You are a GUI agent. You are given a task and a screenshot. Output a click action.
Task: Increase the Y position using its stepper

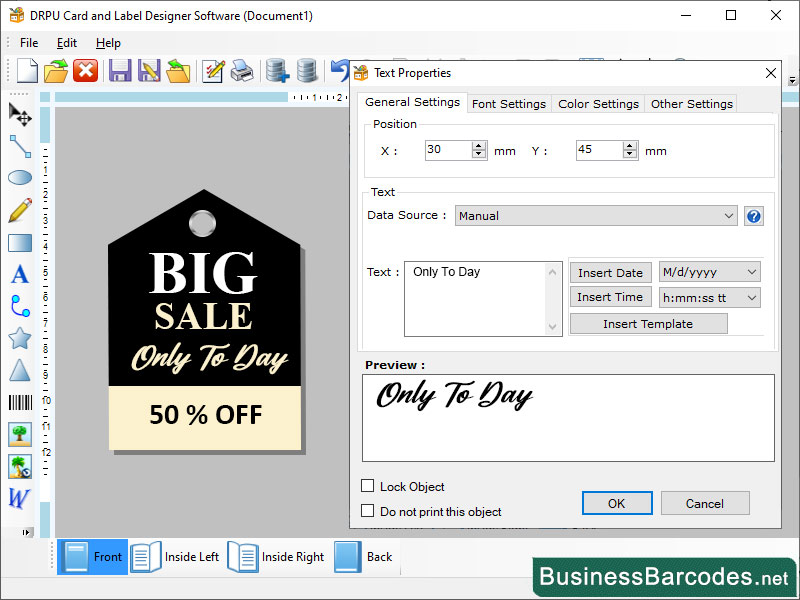click(x=629, y=145)
